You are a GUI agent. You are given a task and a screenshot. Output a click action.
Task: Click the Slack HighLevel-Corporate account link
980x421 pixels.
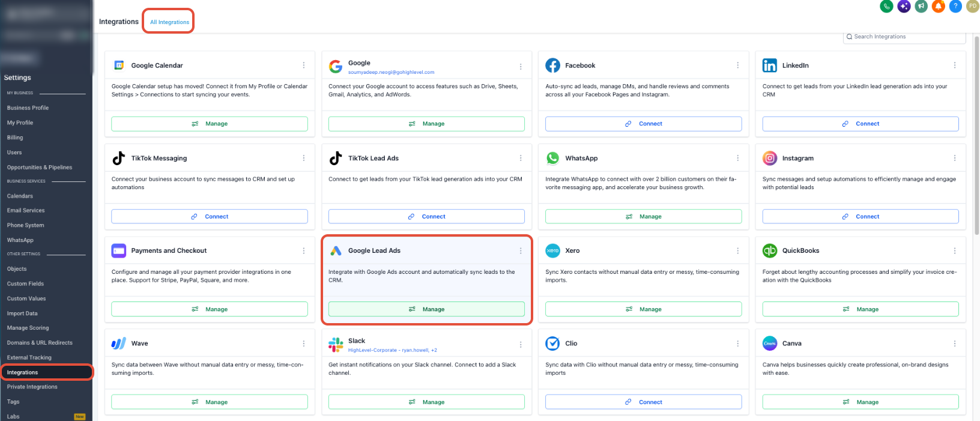[x=393, y=350]
